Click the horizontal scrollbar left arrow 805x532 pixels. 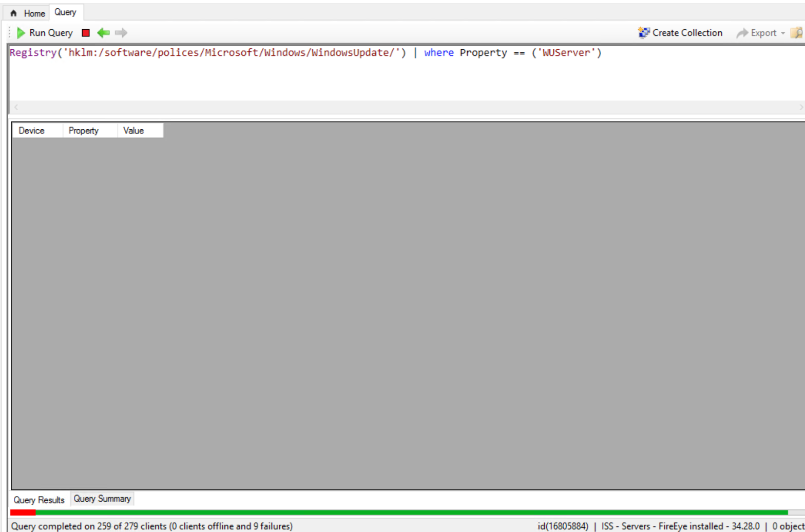tap(16, 107)
